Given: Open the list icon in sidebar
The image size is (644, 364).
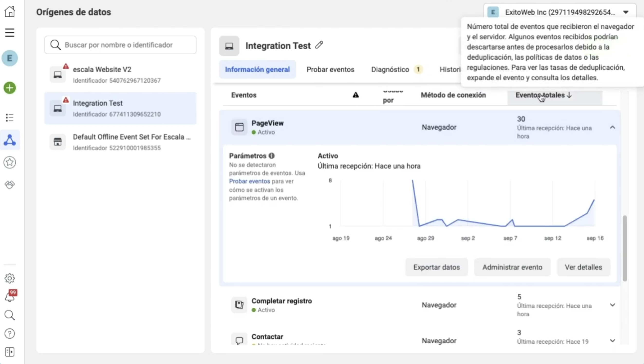Looking at the screenshot, I should pyautogui.click(x=10, y=118).
